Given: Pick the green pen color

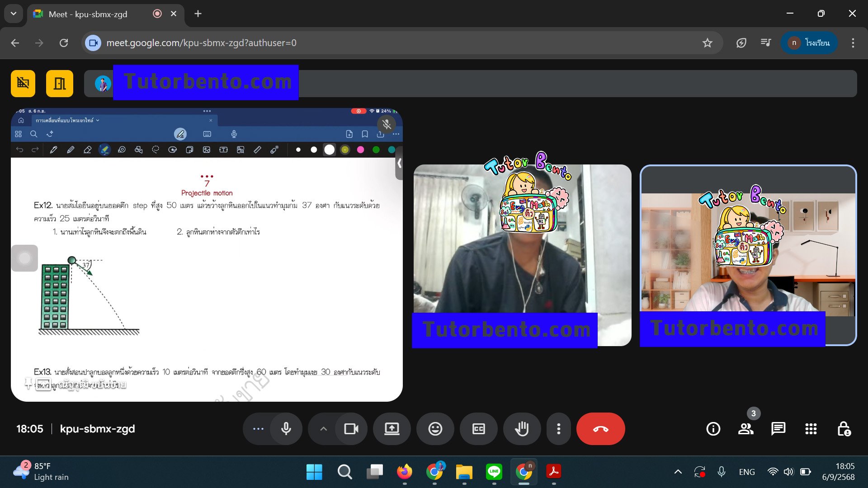Looking at the screenshot, I should click(376, 150).
